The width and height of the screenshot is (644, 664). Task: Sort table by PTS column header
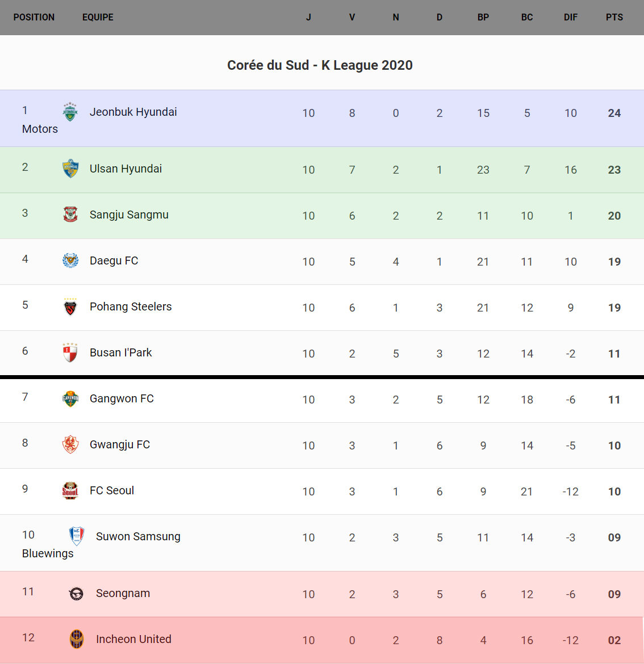(x=614, y=17)
